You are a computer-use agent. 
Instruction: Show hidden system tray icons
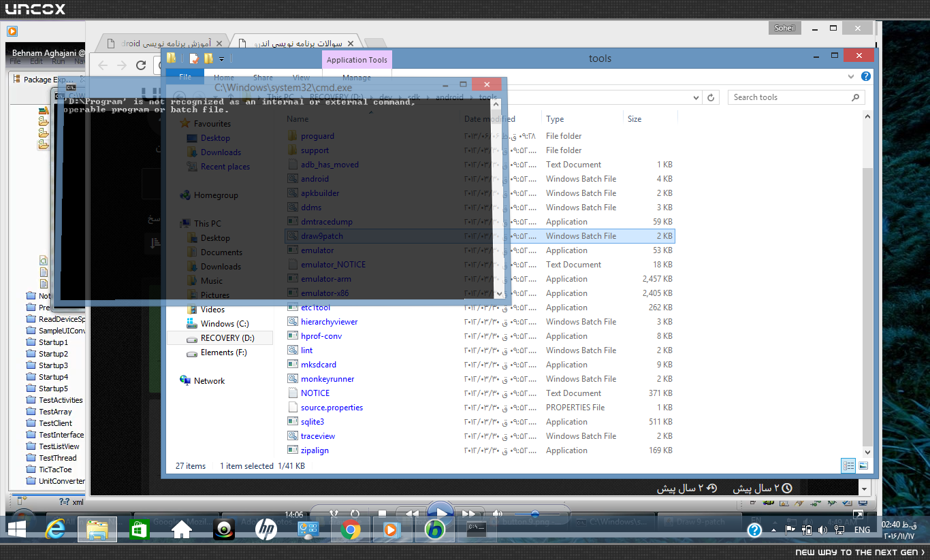pos(773,529)
